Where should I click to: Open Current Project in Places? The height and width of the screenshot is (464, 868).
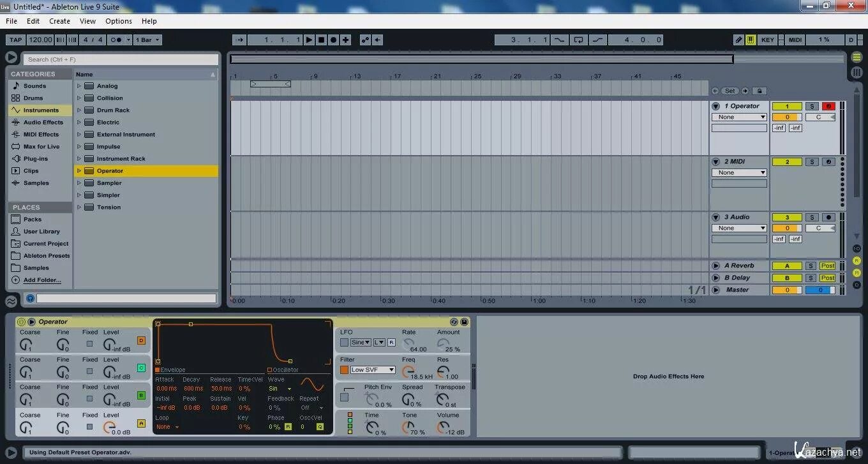[x=46, y=243]
